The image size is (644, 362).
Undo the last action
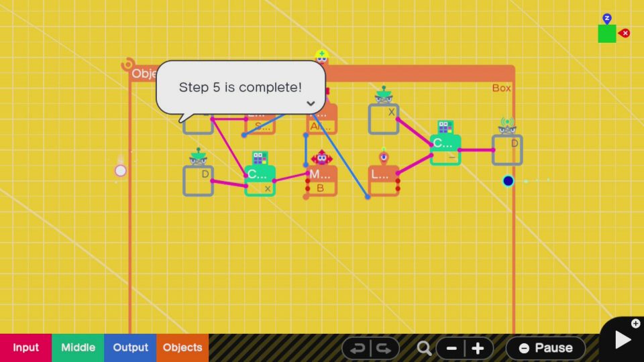tap(356, 349)
